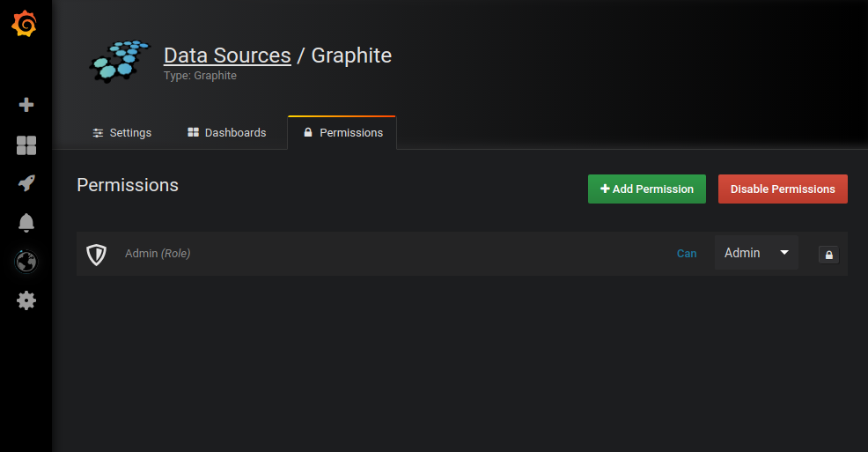Open the Dashboards four-squares sidebar icon
868x452 pixels.
coord(26,145)
